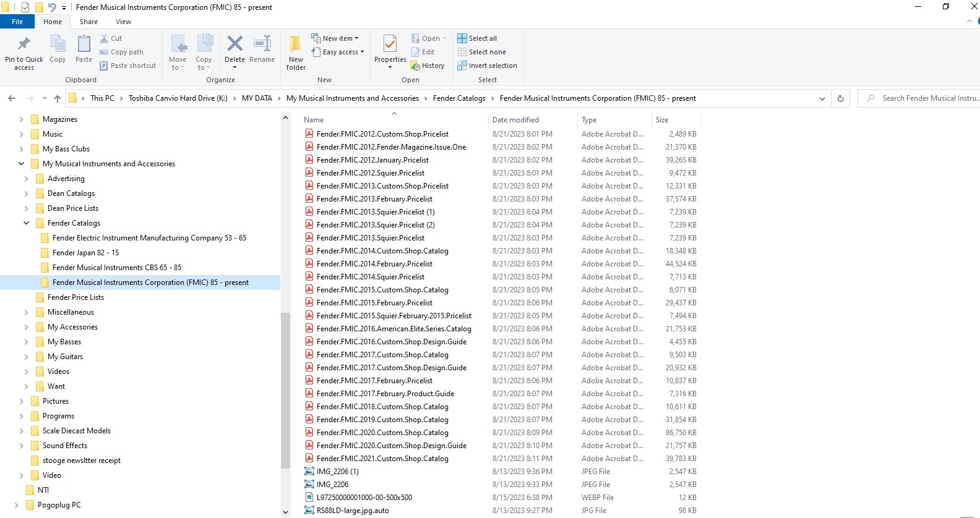
Task: Go back with the Back arrow
Action: (x=12, y=98)
